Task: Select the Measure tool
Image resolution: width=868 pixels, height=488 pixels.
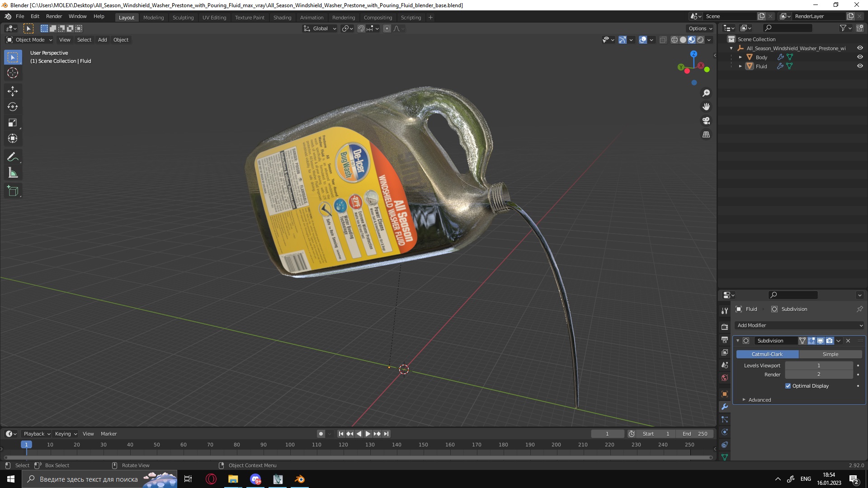Action: tap(13, 173)
